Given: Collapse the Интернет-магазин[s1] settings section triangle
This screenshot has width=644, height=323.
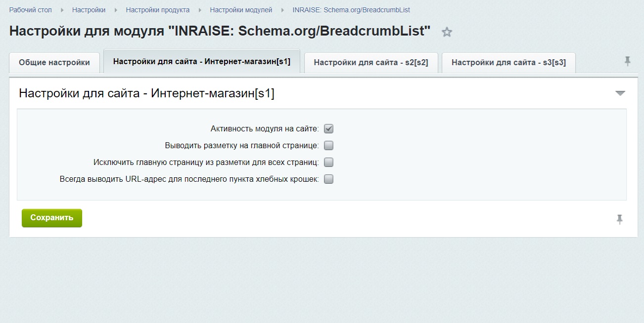Looking at the screenshot, I should point(620,93).
